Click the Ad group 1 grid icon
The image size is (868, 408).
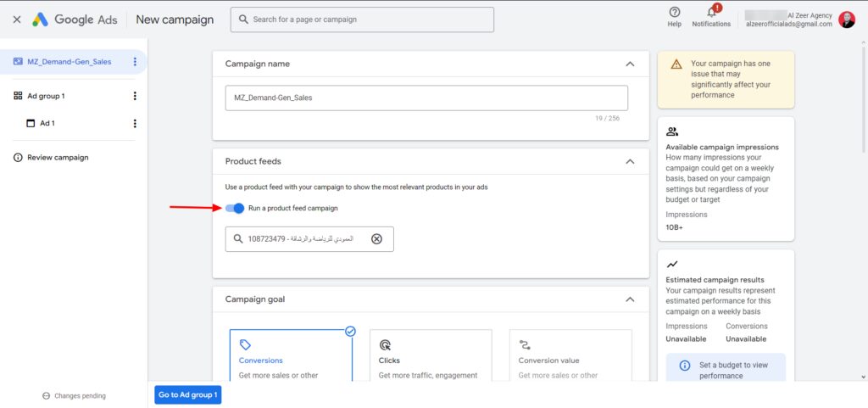point(18,97)
